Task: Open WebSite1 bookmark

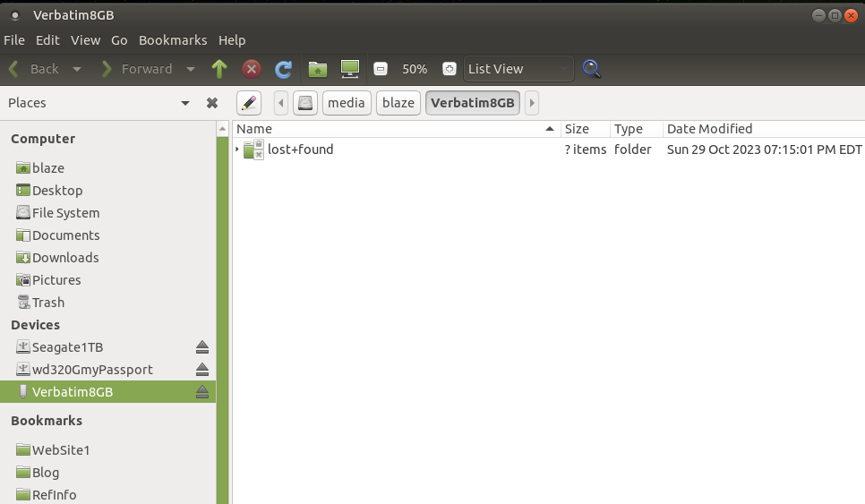Action: [x=108, y=450]
